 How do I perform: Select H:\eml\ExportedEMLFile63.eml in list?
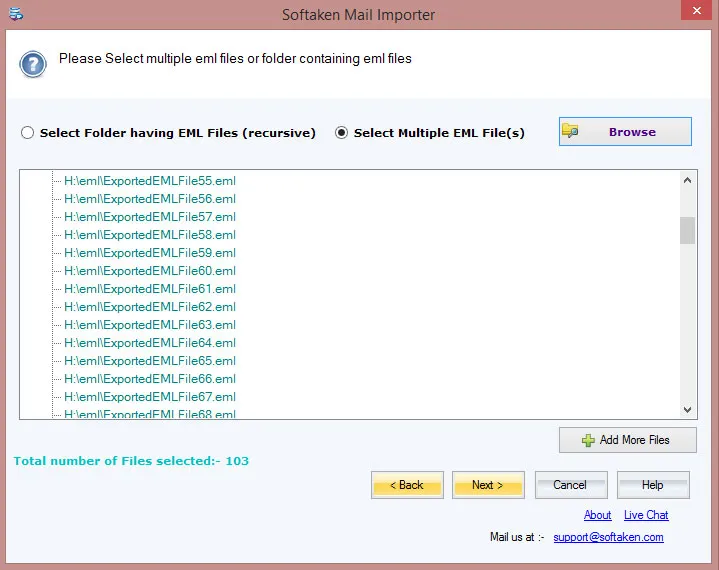pos(150,325)
